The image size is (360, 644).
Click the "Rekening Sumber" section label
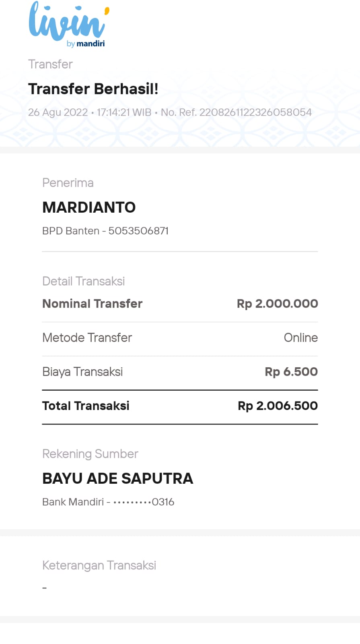(x=90, y=454)
